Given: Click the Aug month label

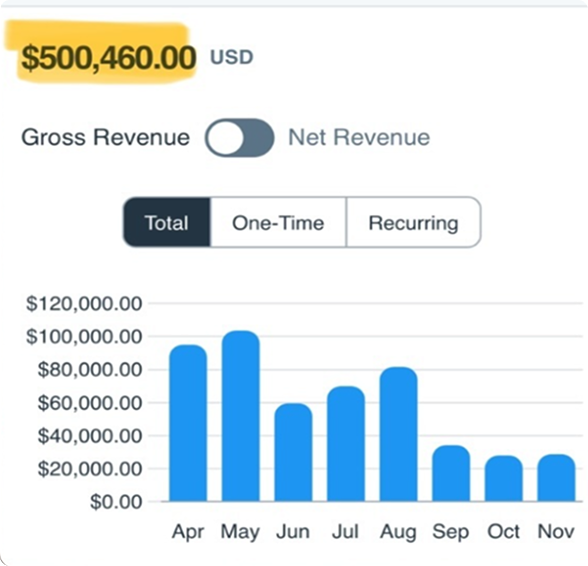Looking at the screenshot, I should coord(398,532).
